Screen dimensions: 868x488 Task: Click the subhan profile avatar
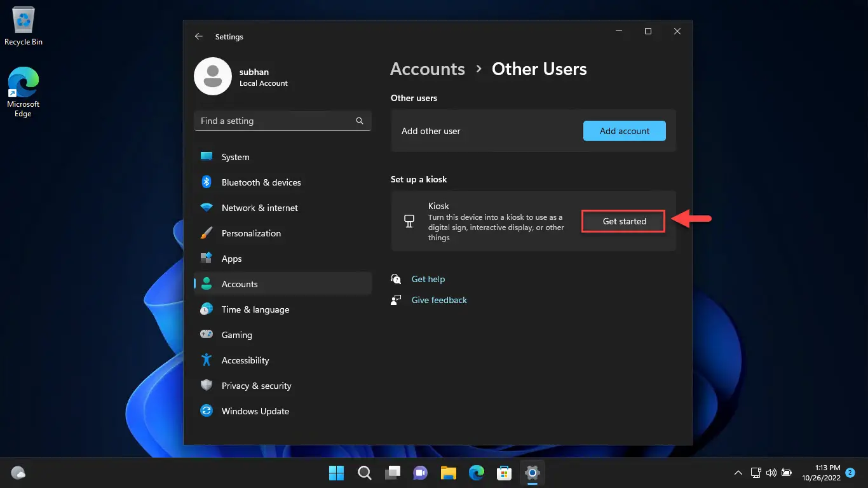click(213, 76)
